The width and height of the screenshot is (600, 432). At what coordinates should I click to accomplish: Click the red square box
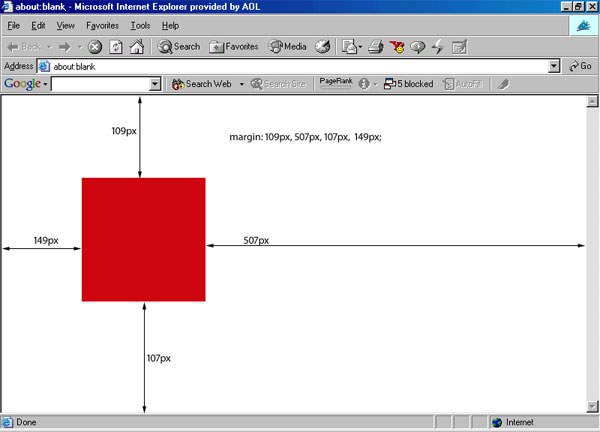coord(143,239)
